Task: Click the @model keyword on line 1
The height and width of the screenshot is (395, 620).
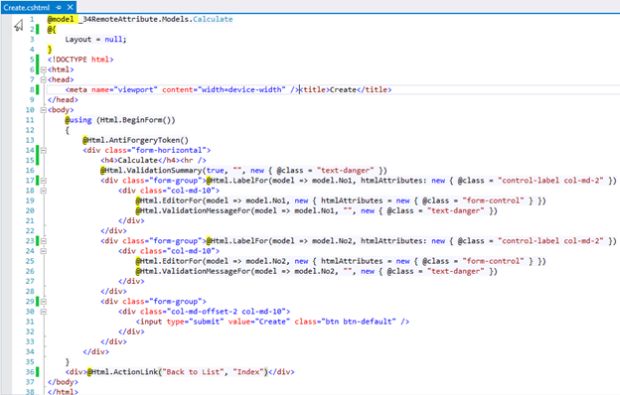Action: click(x=60, y=19)
